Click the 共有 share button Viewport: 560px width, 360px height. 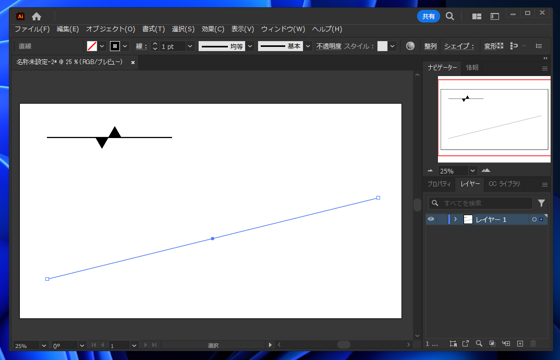[429, 16]
